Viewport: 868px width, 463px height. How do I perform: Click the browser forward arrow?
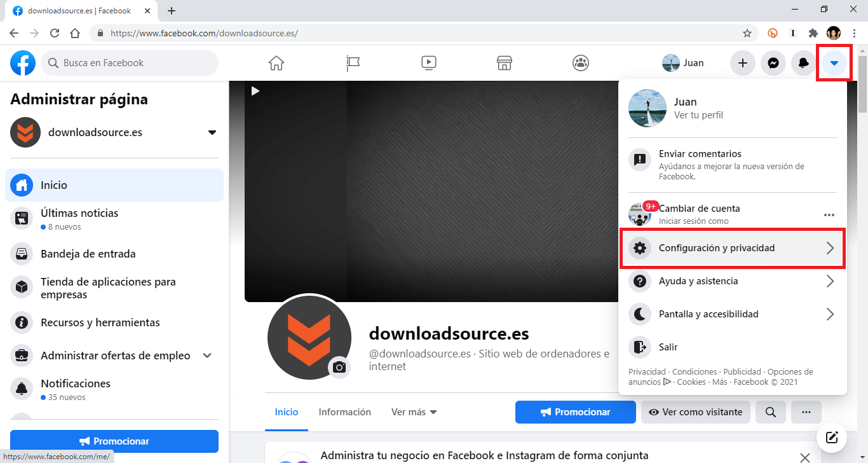click(34, 33)
